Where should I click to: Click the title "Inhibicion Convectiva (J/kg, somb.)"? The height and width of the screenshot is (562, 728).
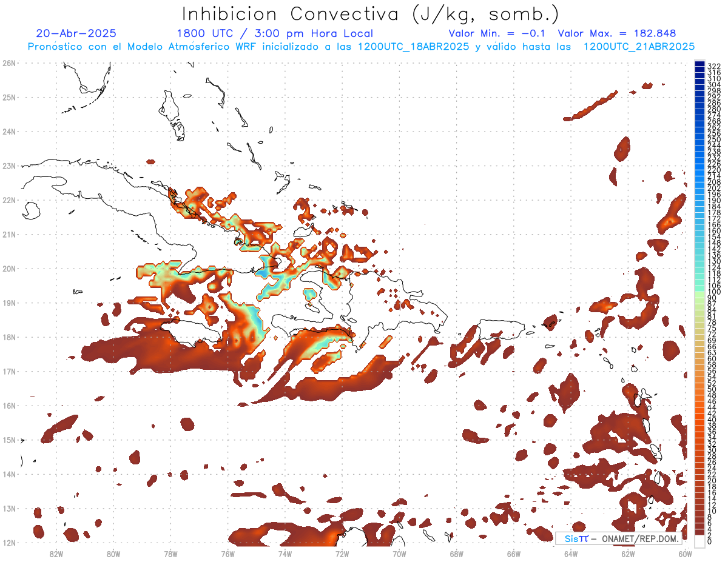[x=371, y=15]
